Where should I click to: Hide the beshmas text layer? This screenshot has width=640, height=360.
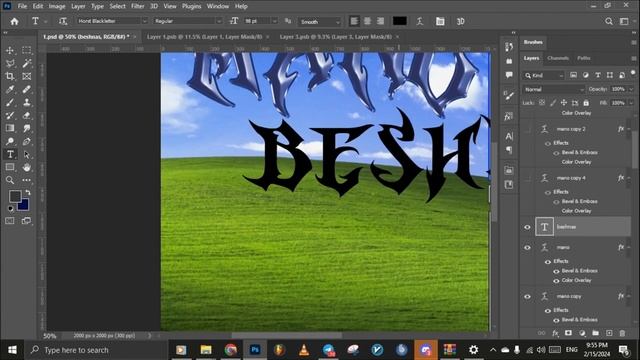click(527, 227)
